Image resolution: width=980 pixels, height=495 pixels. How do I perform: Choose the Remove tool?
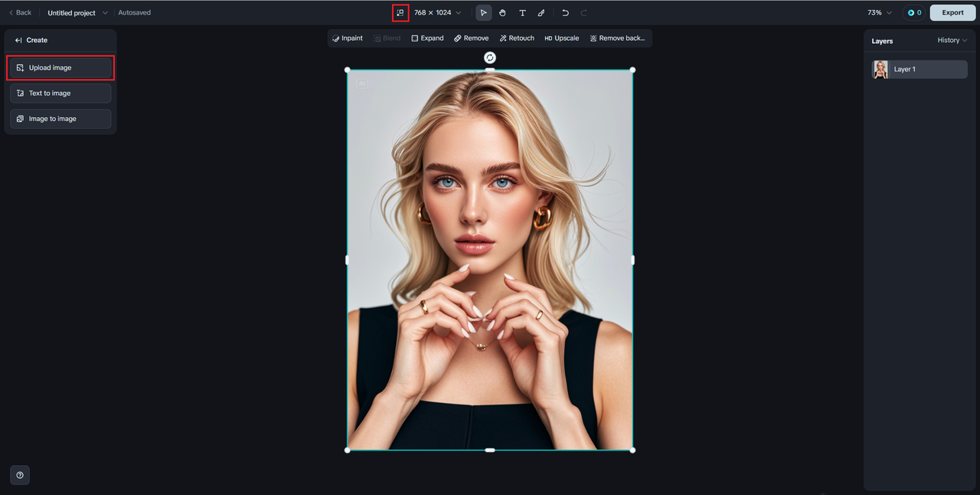tap(471, 38)
